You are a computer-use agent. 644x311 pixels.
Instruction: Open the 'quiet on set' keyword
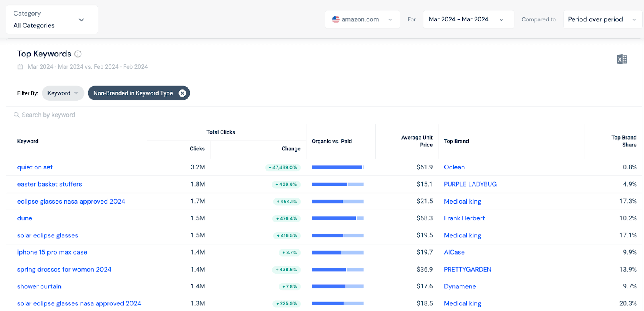(x=35, y=167)
